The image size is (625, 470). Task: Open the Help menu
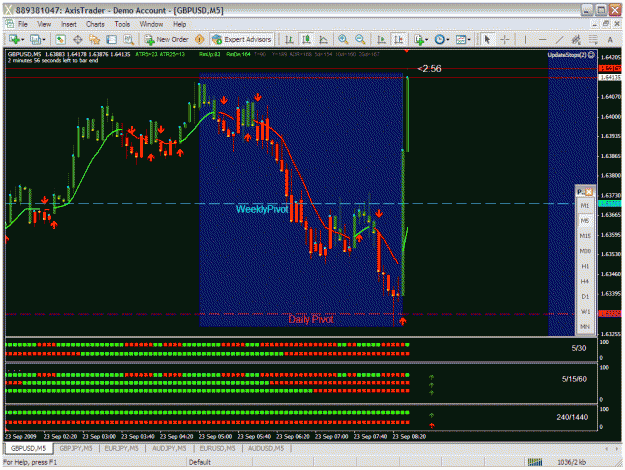[180, 24]
